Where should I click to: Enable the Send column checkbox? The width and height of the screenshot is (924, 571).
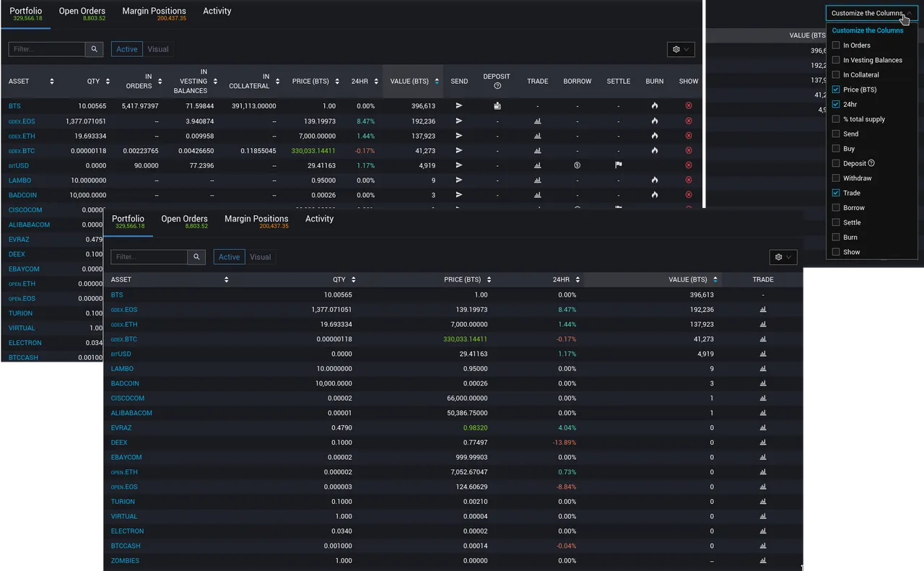(x=836, y=134)
